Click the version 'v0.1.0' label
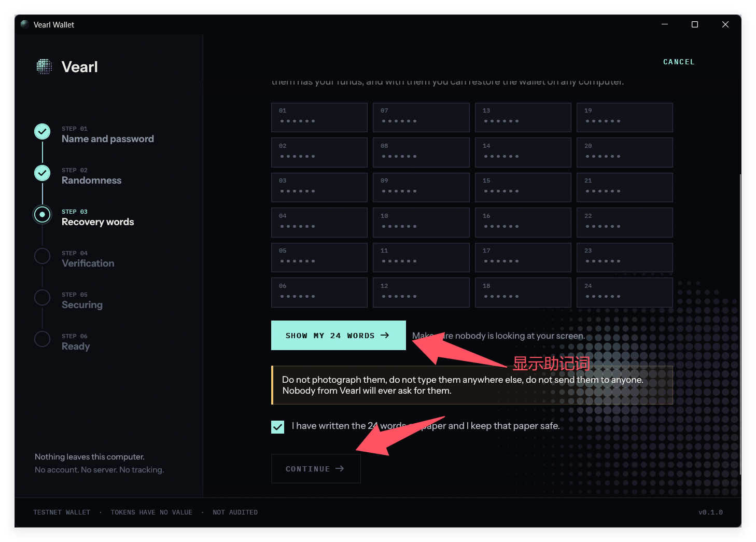This screenshot has width=756, height=542. 710,512
